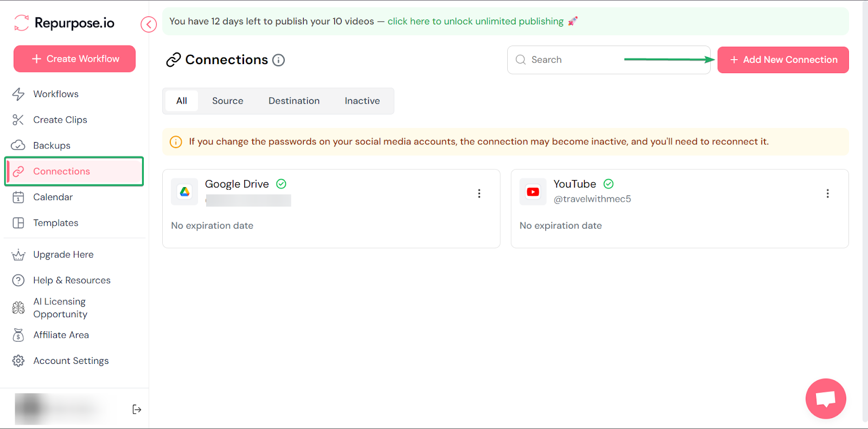Click Google Drive's No expiration date text
This screenshot has width=868, height=429.
point(212,226)
